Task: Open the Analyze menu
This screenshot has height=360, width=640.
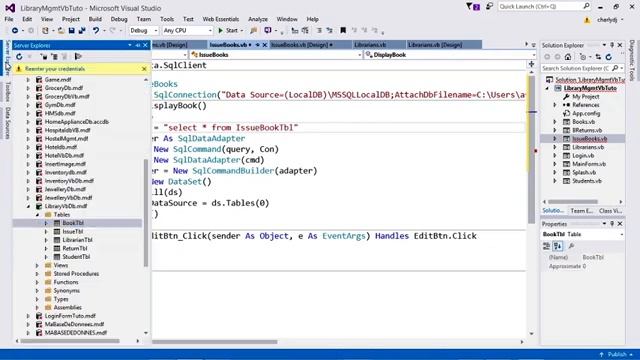Action: click(258, 19)
